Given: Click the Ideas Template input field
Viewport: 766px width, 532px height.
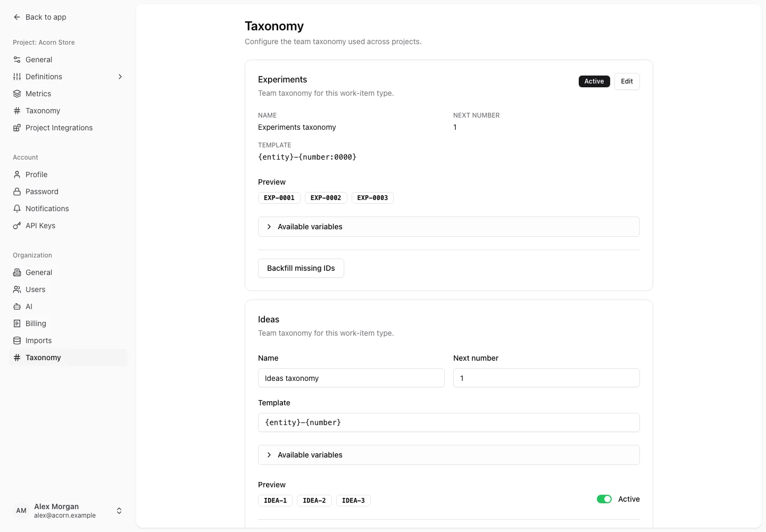Looking at the screenshot, I should 449,422.
